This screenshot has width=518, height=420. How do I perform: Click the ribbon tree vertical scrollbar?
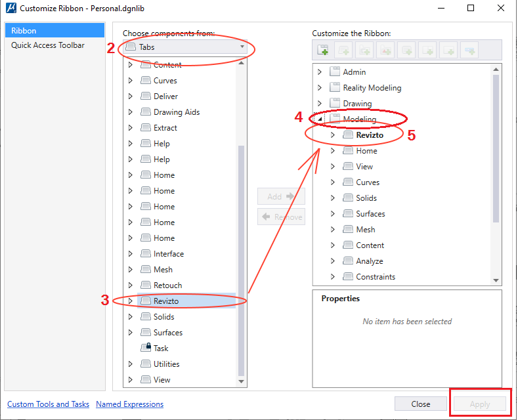(x=496, y=151)
